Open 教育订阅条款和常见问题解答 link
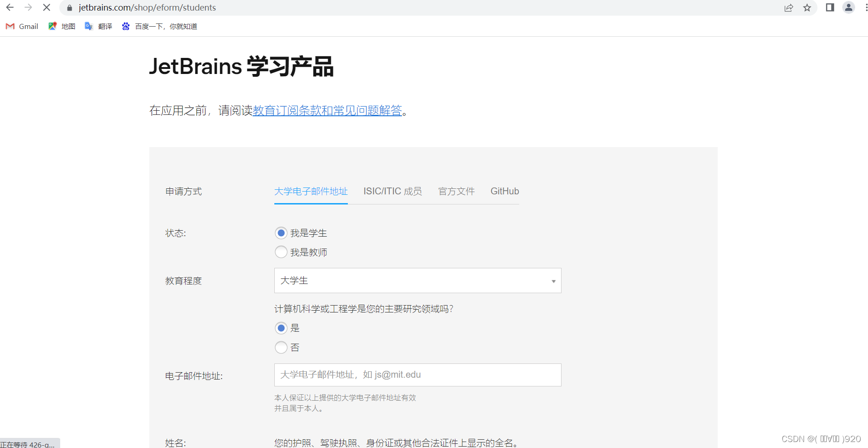The width and height of the screenshot is (868, 448). (x=327, y=111)
